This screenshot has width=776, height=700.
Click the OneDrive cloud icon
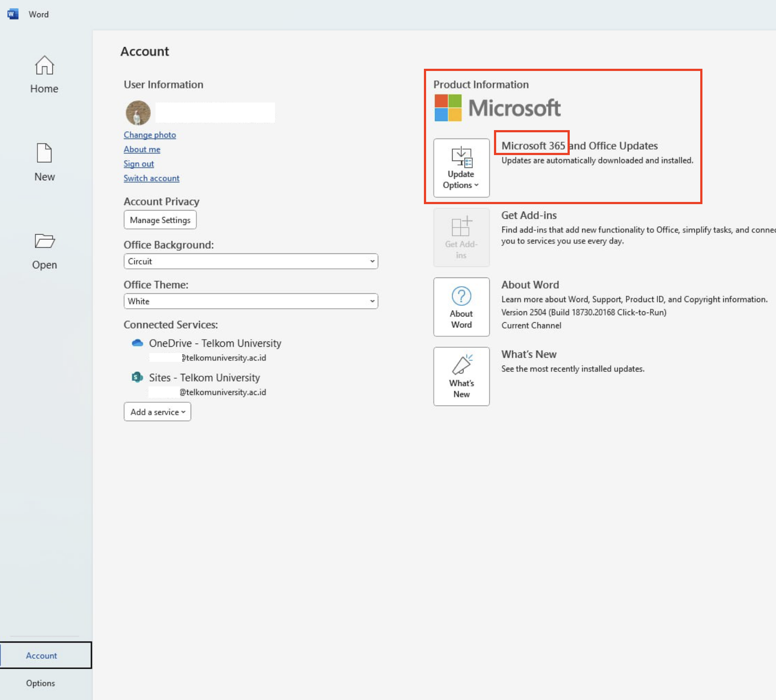138,343
